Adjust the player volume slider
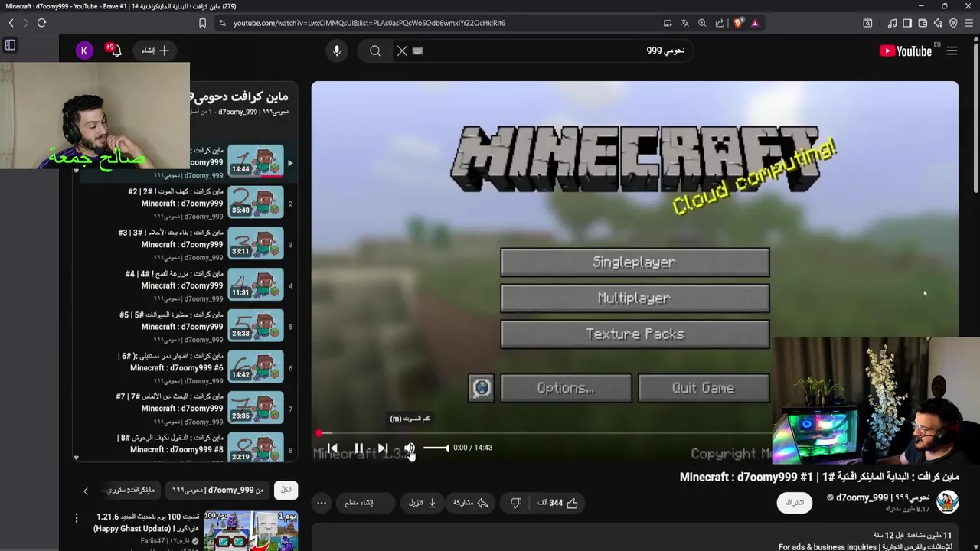980x551 pixels. pyautogui.click(x=436, y=448)
